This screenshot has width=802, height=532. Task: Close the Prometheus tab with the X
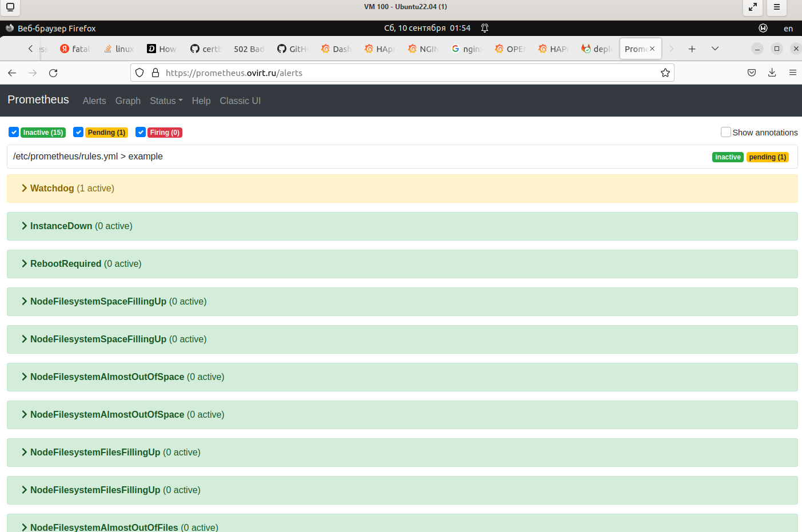tap(652, 49)
